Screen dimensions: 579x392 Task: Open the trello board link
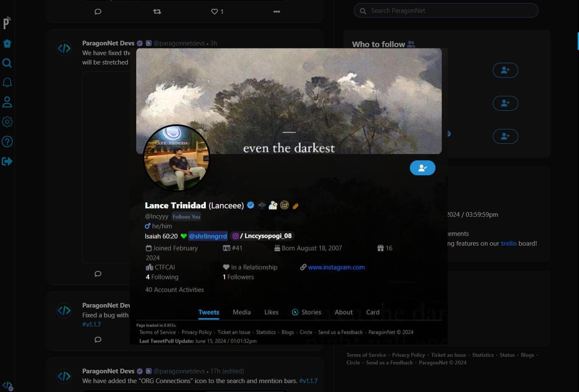click(x=509, y=244)
